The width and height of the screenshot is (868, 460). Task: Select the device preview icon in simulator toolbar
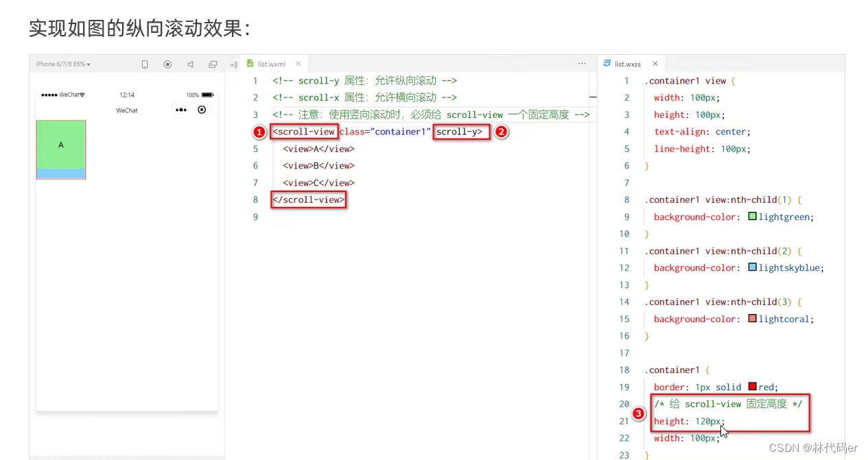(145, 63)
